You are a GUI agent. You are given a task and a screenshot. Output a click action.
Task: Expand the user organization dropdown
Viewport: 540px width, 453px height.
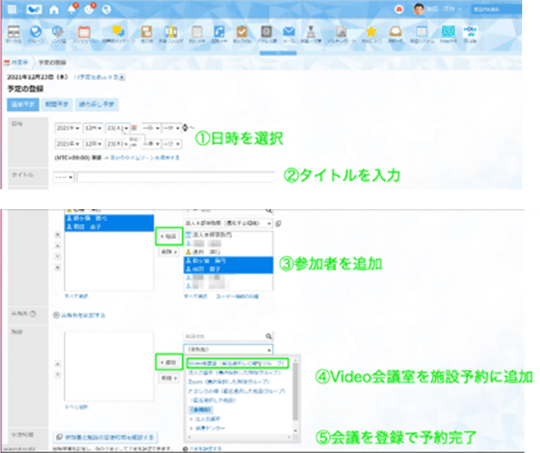click(228, 223)
